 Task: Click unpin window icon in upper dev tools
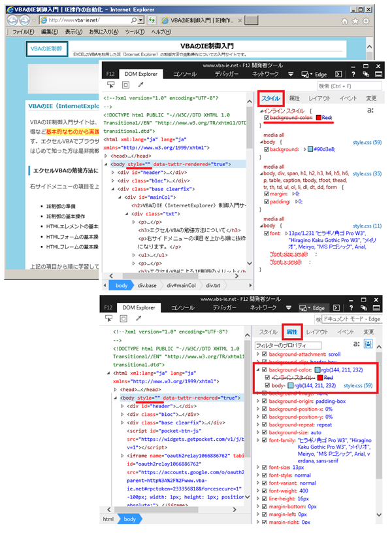[365, 74]
